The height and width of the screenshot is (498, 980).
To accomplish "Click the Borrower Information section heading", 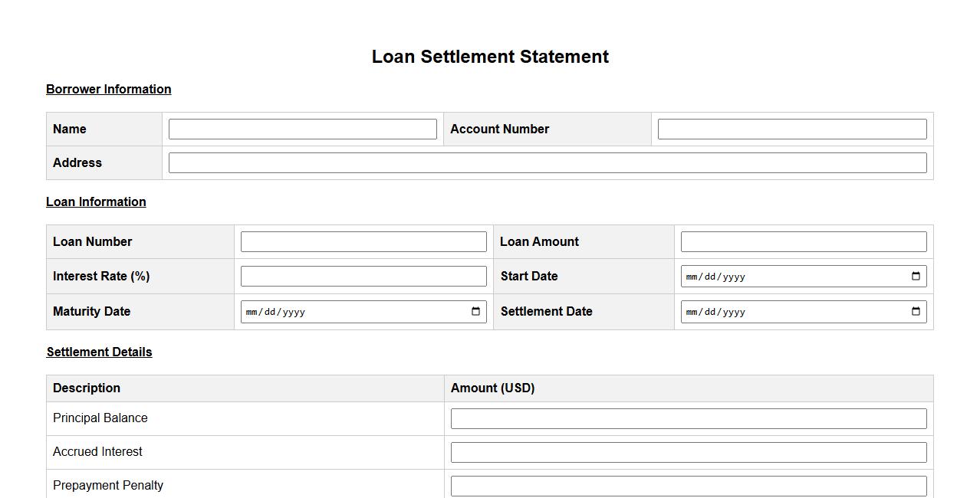I will 108,90.
